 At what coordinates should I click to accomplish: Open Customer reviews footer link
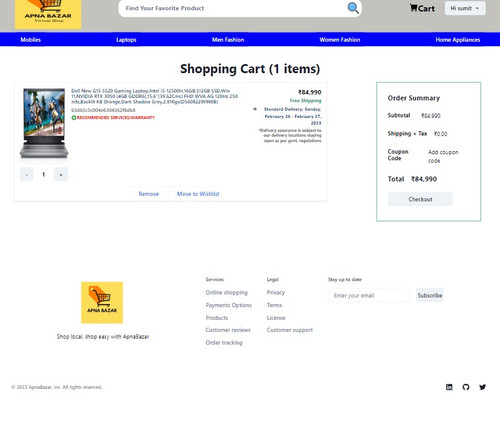pos(228,330)
